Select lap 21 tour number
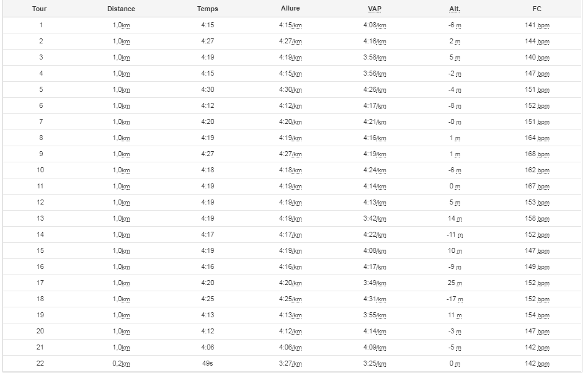This screenshot has width=588, height=378. (40, 347)
